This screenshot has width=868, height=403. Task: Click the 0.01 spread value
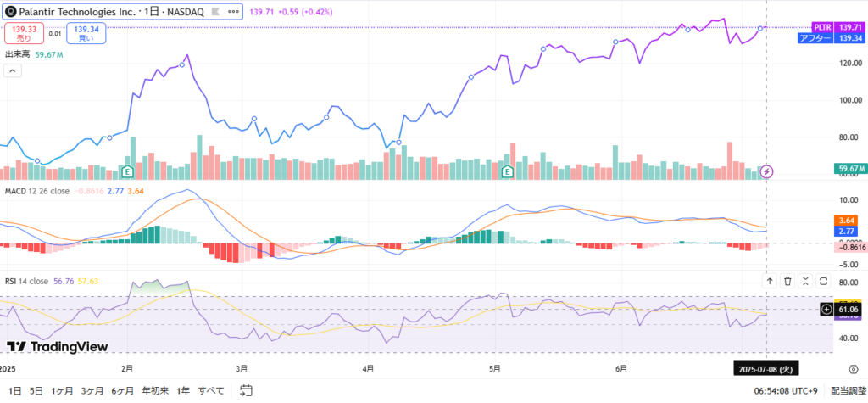[x=55, y=33]
